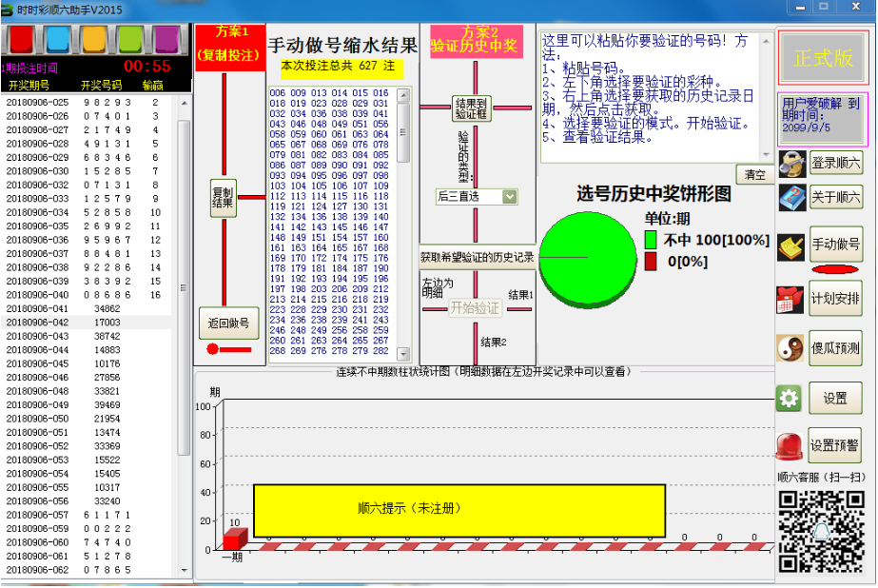Click the green gear settings icon

coord(790,398)
